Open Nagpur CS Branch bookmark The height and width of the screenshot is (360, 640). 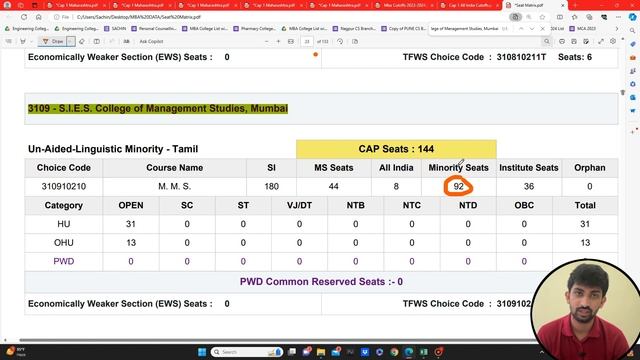[x=355, y=29]
